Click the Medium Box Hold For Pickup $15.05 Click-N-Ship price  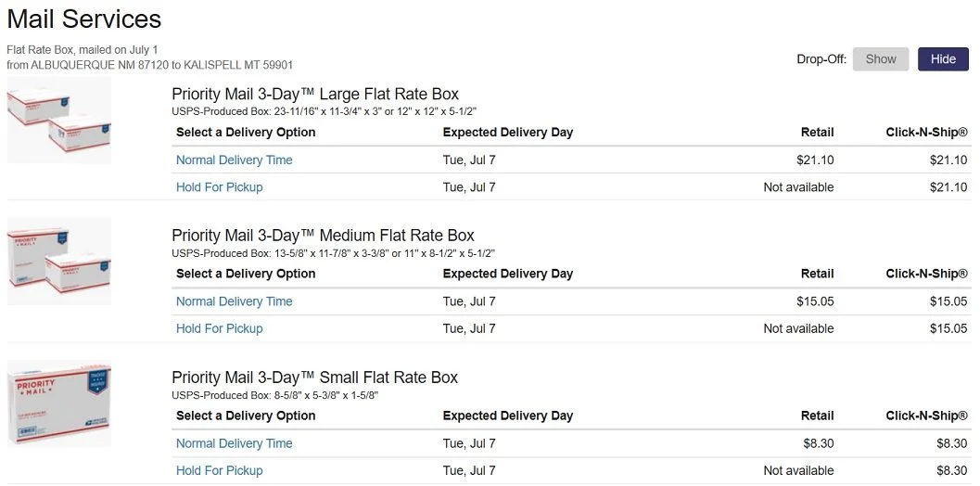point(948,328)
